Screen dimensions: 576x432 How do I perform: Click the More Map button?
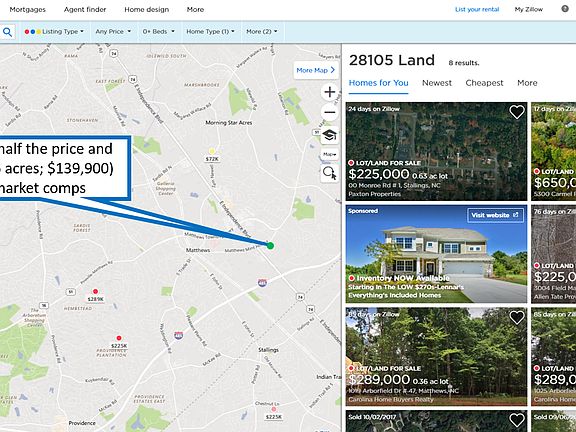pos(316,70)
